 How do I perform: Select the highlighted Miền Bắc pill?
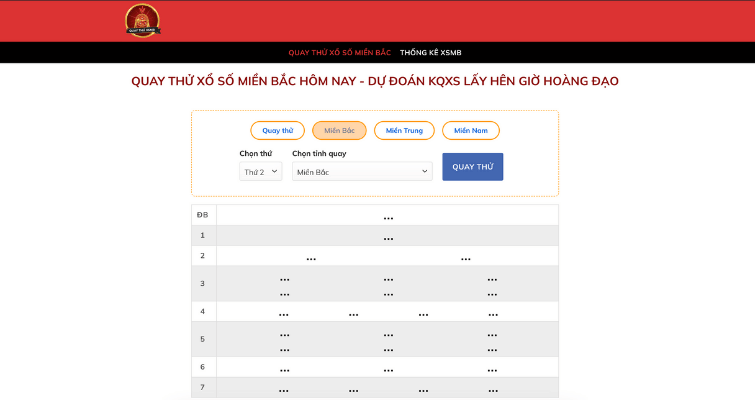(x=339, y=130)
